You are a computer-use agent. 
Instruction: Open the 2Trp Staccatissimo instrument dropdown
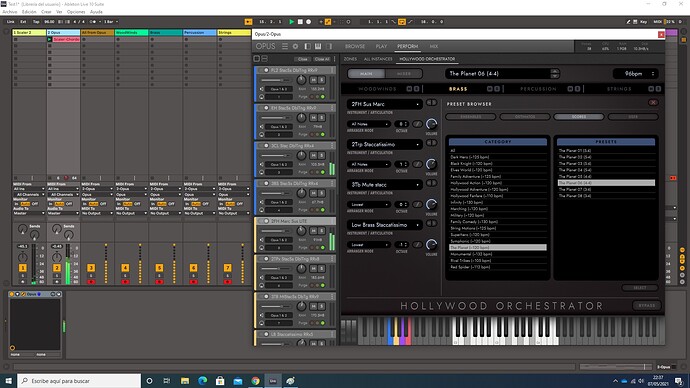tap(385, 144)
